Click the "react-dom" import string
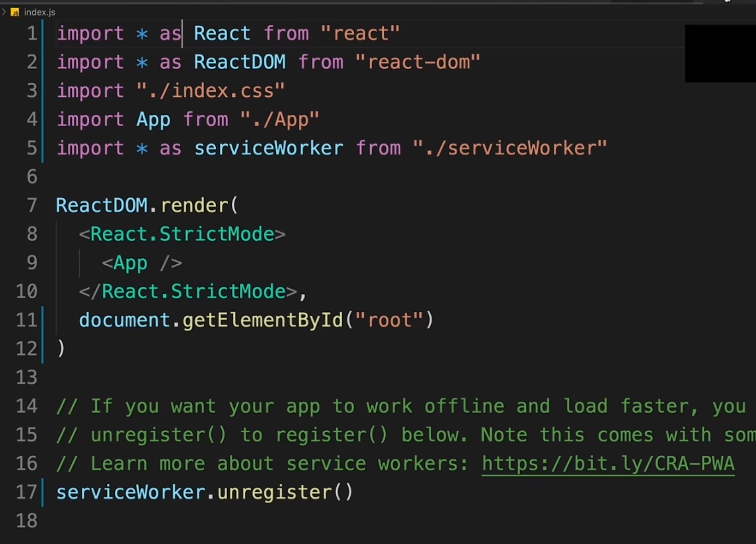Image resolution: width=756 pixels, height=544 pixels. click(417, 62)
